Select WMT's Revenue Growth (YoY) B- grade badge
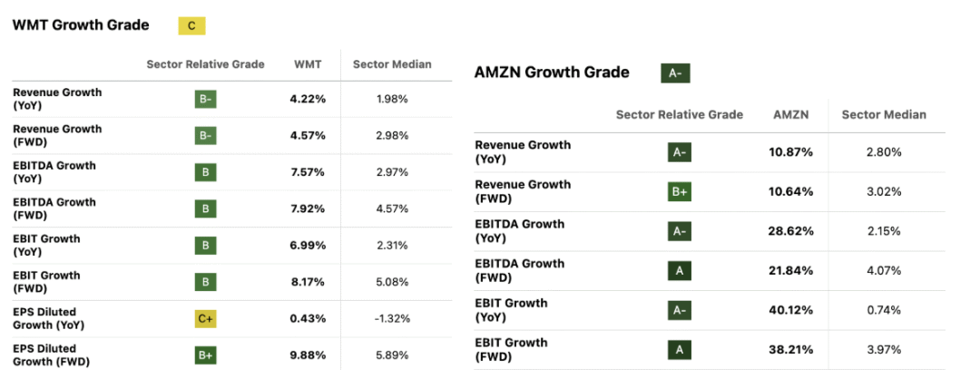 [206, 99]
